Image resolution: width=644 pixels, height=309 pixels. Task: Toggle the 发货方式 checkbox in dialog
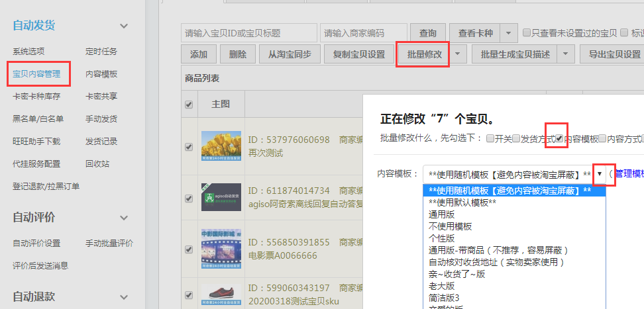[516, 139]
